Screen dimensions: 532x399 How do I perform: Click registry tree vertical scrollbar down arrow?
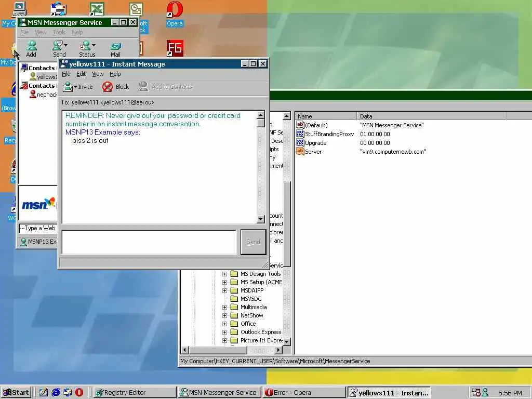click(x=287, y=341)
